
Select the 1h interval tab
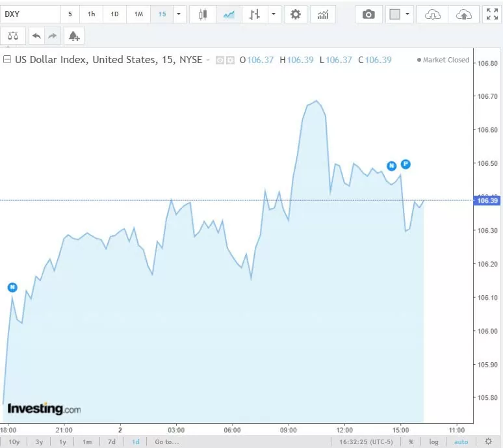(92, 14)
